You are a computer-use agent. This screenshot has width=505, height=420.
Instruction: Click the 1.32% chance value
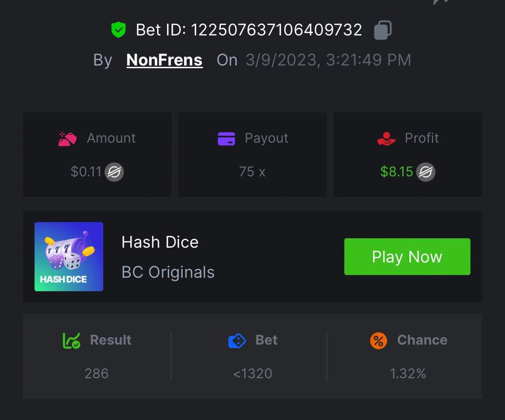(x=408, y=373)
